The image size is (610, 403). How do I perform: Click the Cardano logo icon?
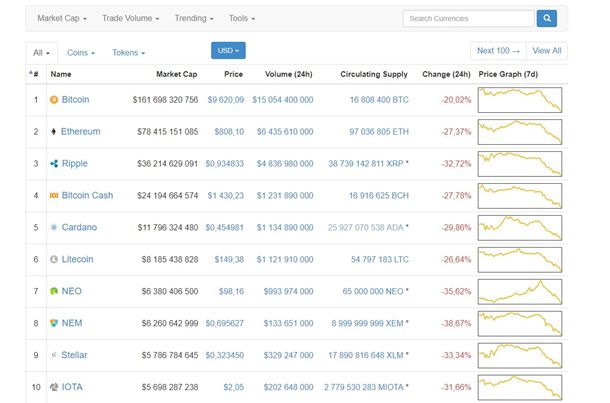(54, 228)
